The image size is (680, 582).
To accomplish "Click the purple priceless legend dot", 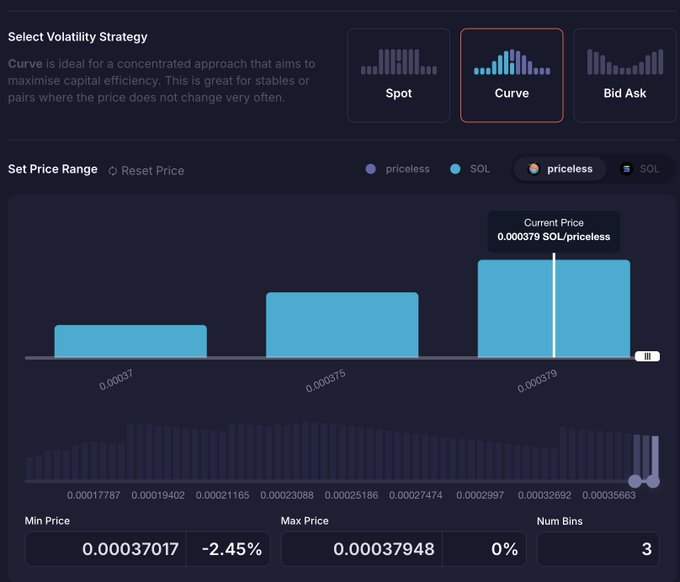I will click(370, 169).
